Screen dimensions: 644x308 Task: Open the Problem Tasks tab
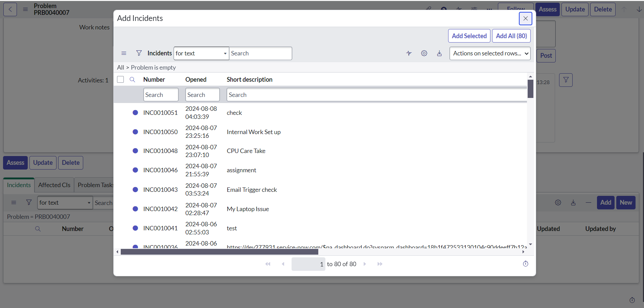pyautogui.click(x=96, y=185)
